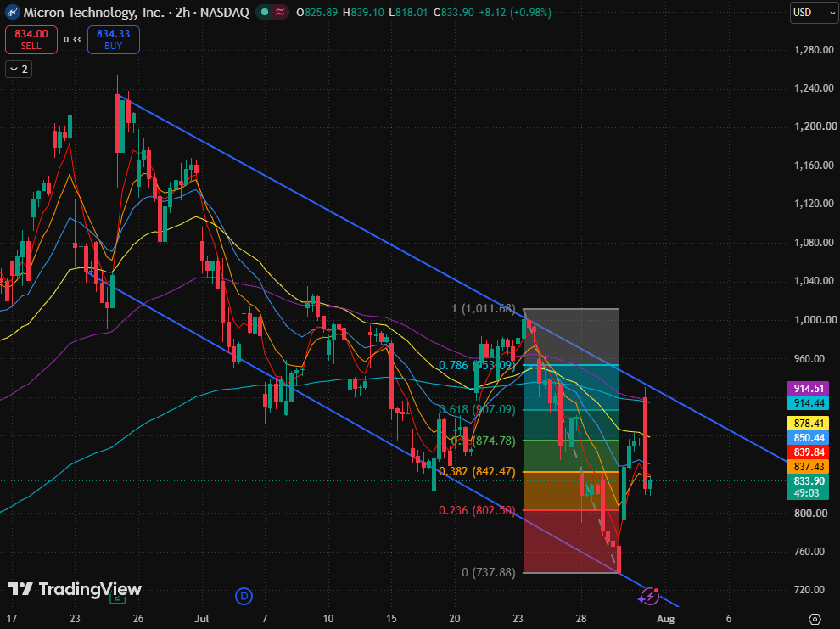
Task: Select the Fibonacci 0.786 (953.09) level label
Action: [x=478, y=365]
